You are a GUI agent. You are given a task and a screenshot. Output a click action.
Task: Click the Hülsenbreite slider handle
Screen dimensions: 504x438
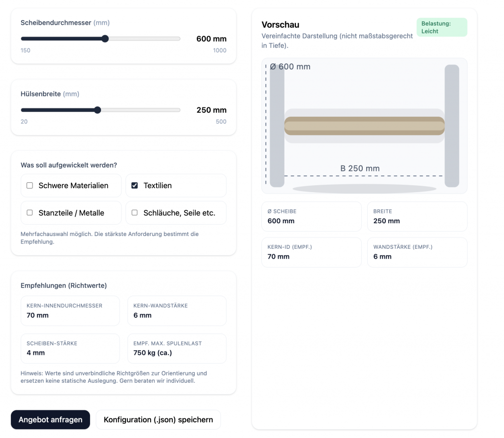pyautogui.click(x=97, y=110)
